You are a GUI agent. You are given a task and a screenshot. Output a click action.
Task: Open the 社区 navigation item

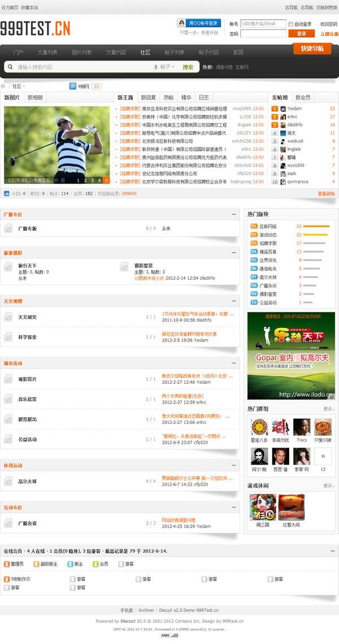click(x=145, y=52)
